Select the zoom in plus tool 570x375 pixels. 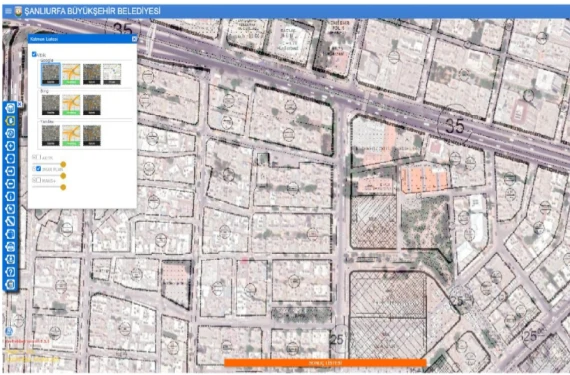(10, 146)
